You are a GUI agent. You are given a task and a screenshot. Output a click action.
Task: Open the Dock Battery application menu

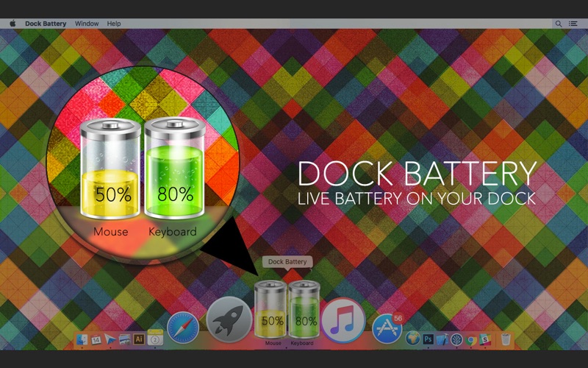[46, 24]
